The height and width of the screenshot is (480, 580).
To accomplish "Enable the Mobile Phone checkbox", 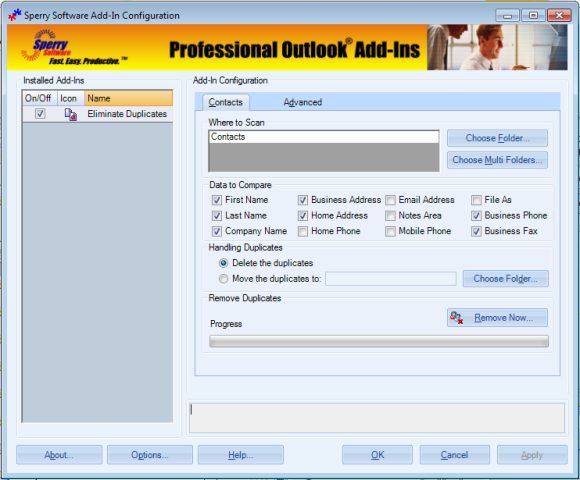I will [x=390, y=231].
